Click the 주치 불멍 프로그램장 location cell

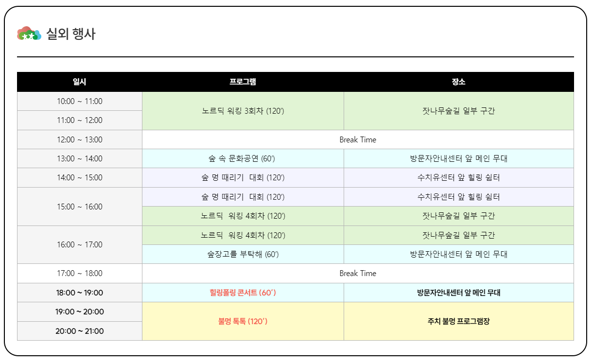coord(458,321)
